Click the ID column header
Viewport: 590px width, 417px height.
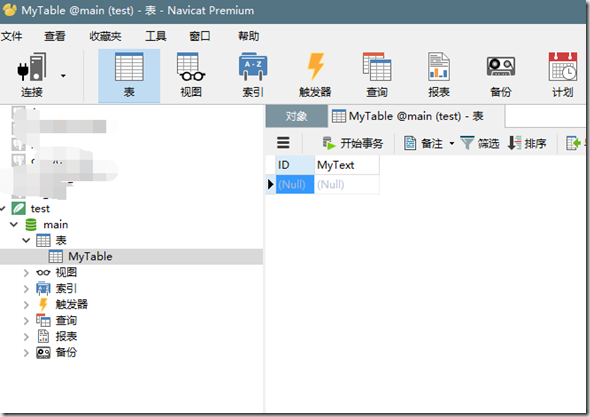click(295, 165)
